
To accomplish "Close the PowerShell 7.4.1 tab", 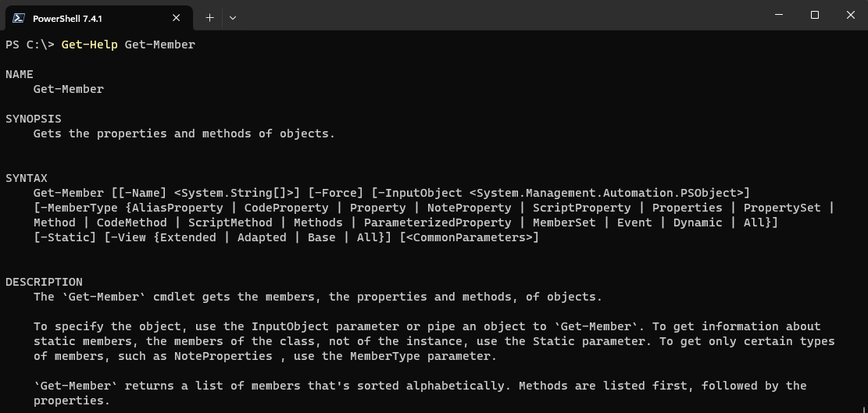I will (x=177, y=18).
